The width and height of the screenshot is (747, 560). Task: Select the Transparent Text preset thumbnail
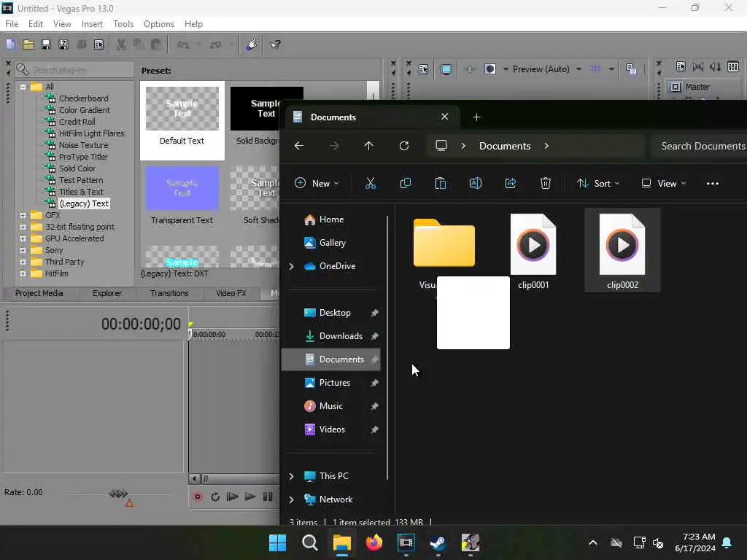(x=182, y=188)
